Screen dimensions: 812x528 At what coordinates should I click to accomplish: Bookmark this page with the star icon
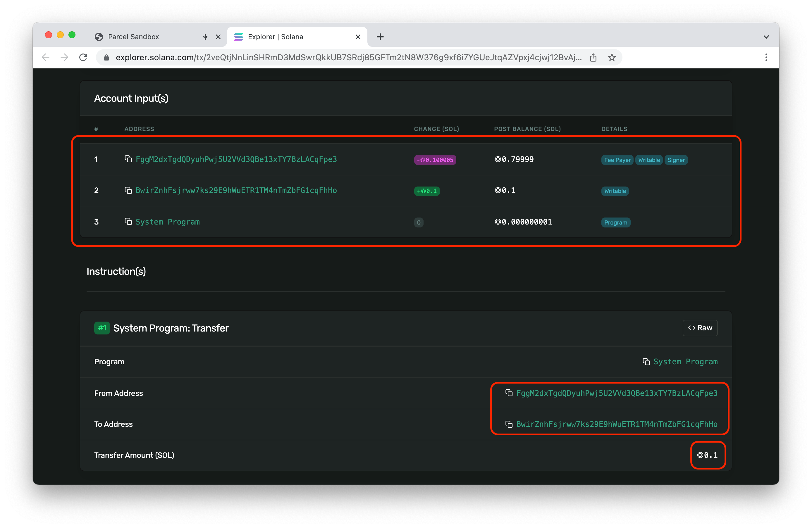pos(611,57)
